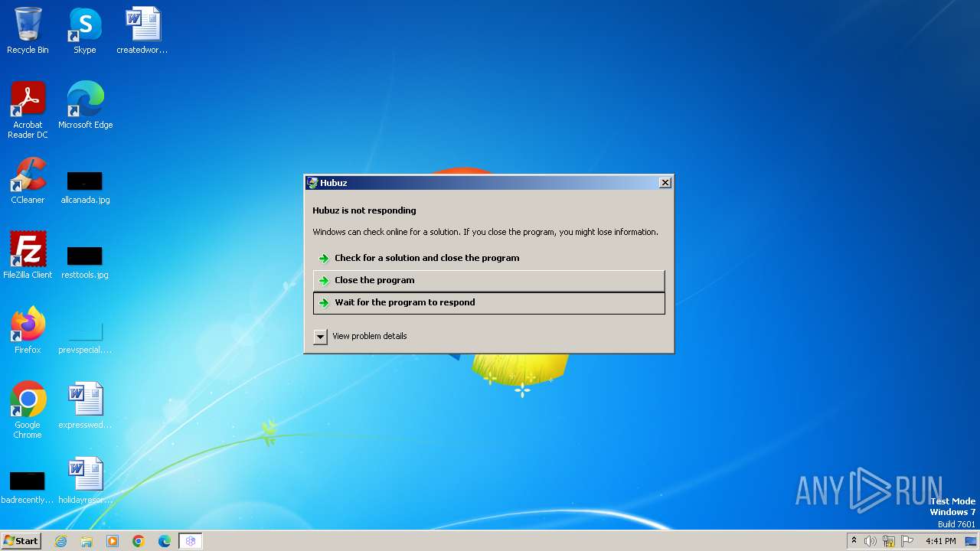This screenshot has height=551, width=980.
Task: Open Action Center flag tray icon
Action: pos(907,541)
